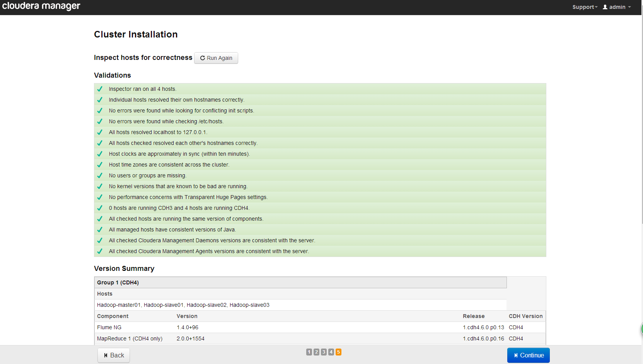
Task: Click the Continue button
Action: [x=528, y=355]
